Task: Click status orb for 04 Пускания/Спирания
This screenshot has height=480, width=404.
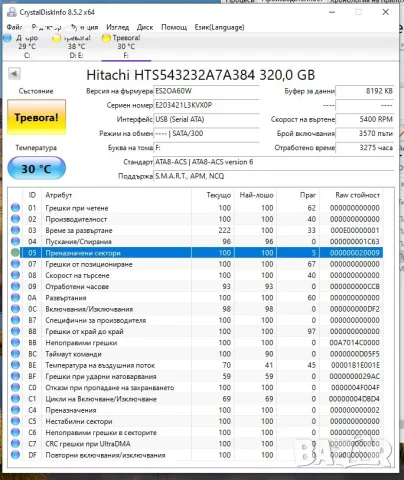Action: (15, 241)
